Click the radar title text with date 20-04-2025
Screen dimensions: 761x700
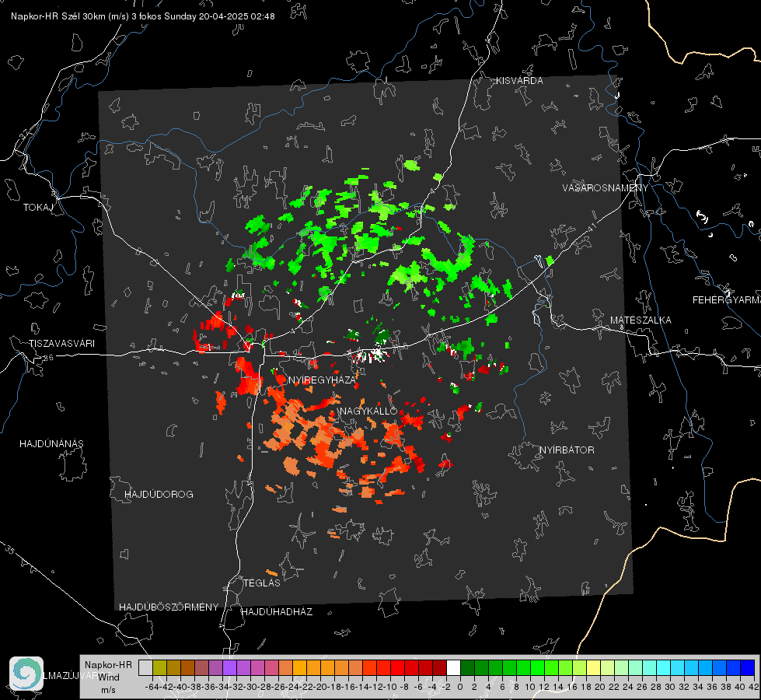tap(143, 16)
